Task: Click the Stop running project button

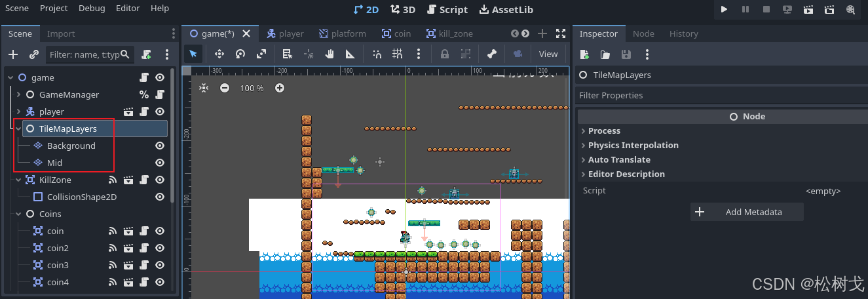Action: point(766,9)
